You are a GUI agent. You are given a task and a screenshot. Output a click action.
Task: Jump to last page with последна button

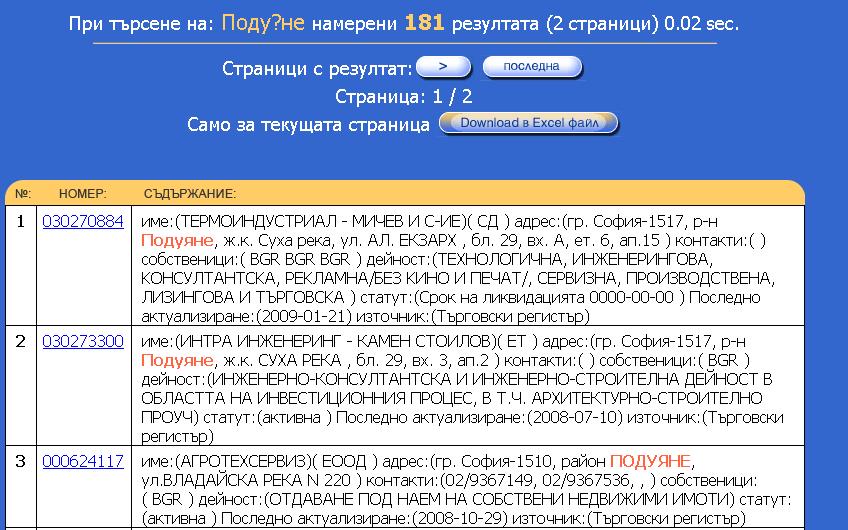(532, 67)
